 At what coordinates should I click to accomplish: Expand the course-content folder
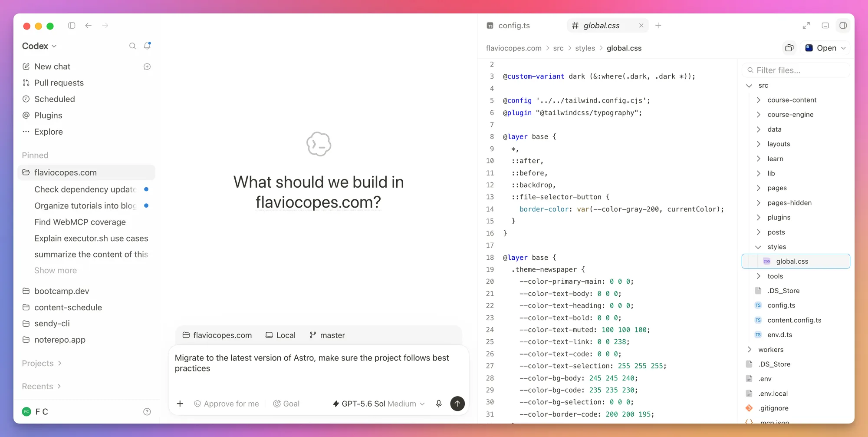758,100
